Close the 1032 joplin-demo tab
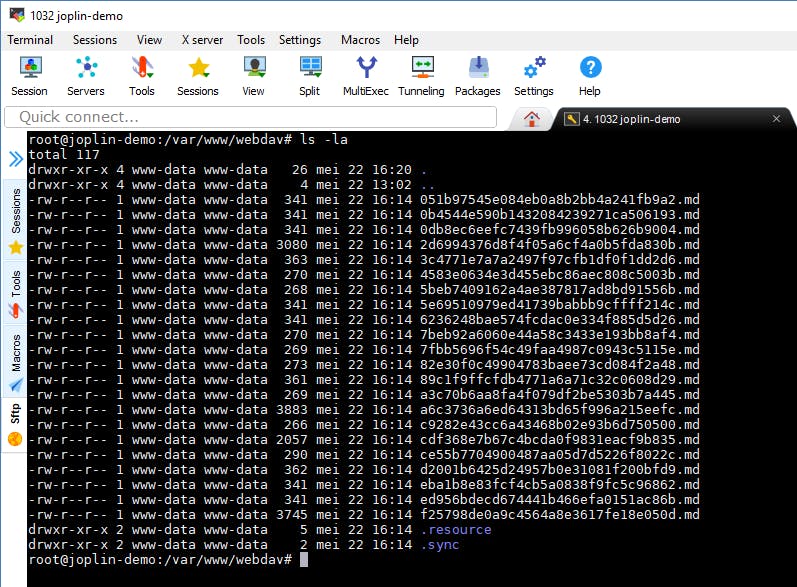Viewport: 797px width, 587px height. 776,119
